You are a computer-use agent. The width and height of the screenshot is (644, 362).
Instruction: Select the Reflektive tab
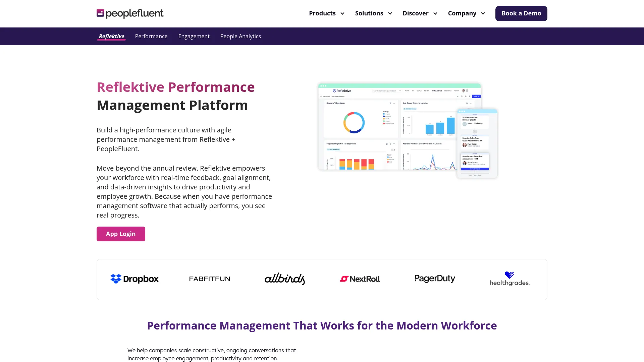click(111, 36)
